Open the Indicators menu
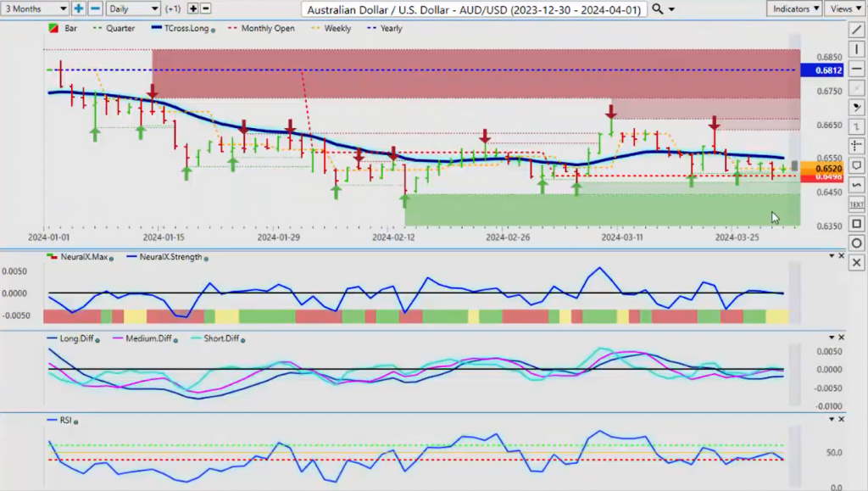Image resolution: width=868 pixels, height=491 pixels. pyautogui.click(x=794, y=8)
